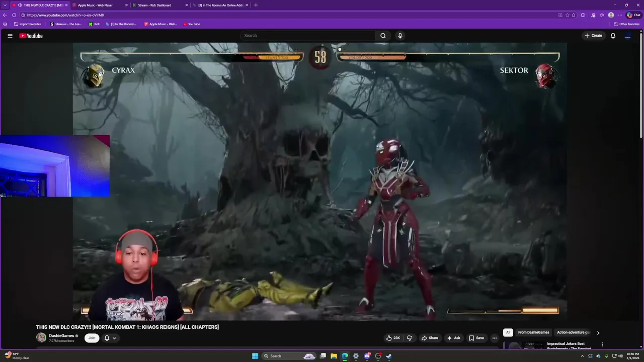Click the Ask button
The width and height of the screenshot is (644, 362).
pyautogui.click(x=453, y=338)
